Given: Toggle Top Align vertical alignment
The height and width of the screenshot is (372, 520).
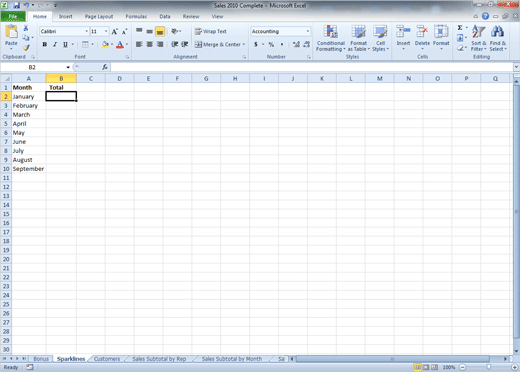Looking at the screenshot, I should (x=139, y=31).
